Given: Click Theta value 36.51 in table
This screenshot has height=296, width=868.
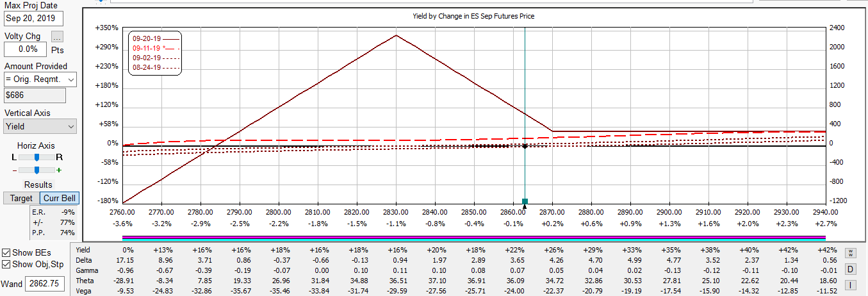Looking at the screenshot, I should point(397,281).
